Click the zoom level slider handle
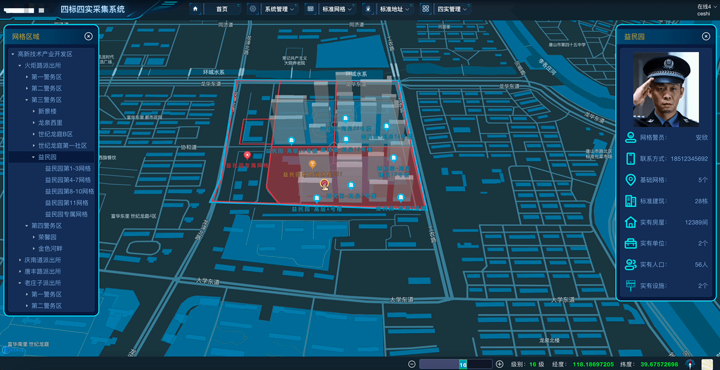Image resolution: width=720 pixels, height=370 pixels. click(x=463, y=364)
